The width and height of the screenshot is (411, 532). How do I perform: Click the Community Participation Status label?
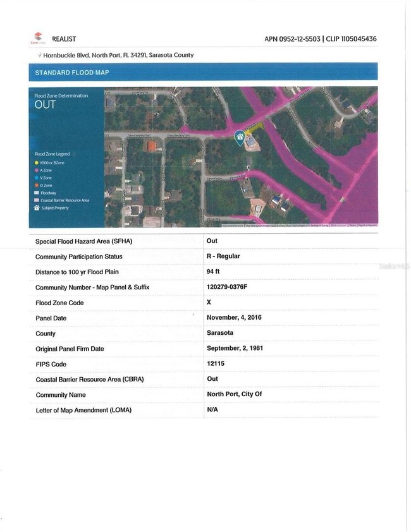[79, 257]
